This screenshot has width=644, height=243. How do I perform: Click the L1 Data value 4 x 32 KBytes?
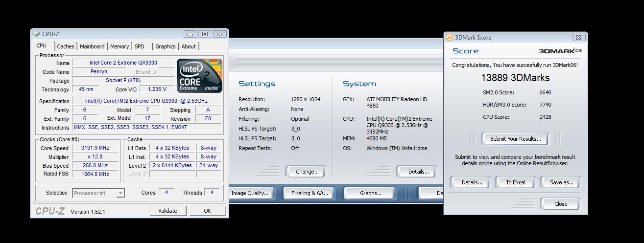pos(173,148)
